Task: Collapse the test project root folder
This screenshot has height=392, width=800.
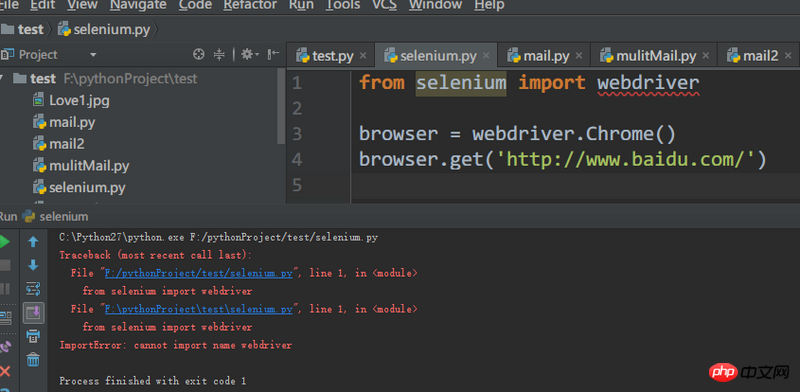Action: tap(3, 79)
